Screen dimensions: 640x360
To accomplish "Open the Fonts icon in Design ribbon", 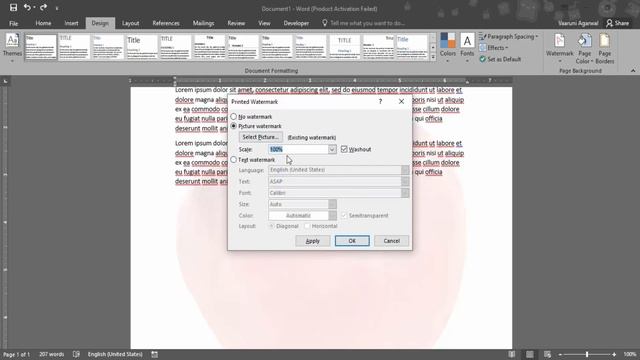I will tap(467, 41).
